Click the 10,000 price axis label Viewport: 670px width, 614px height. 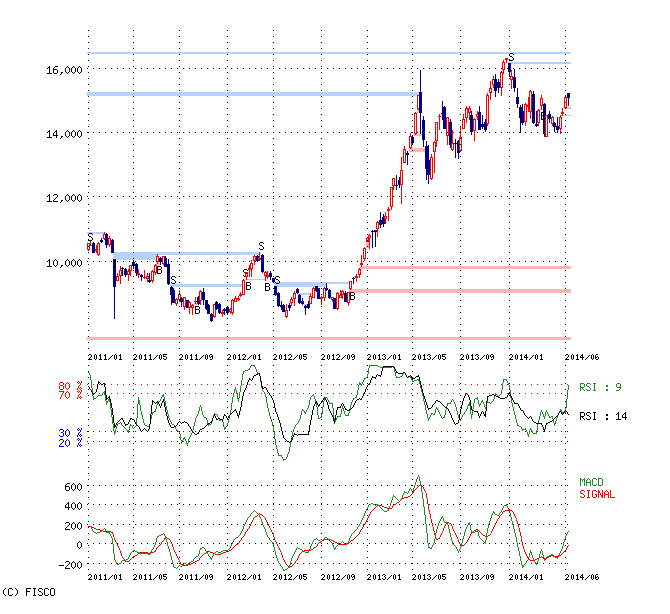tap(65, 262)
